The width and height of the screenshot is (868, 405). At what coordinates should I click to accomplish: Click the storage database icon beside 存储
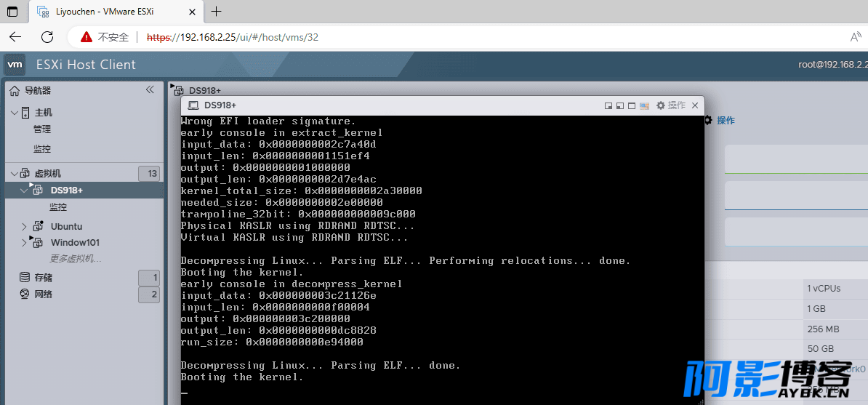coord(25,278)
